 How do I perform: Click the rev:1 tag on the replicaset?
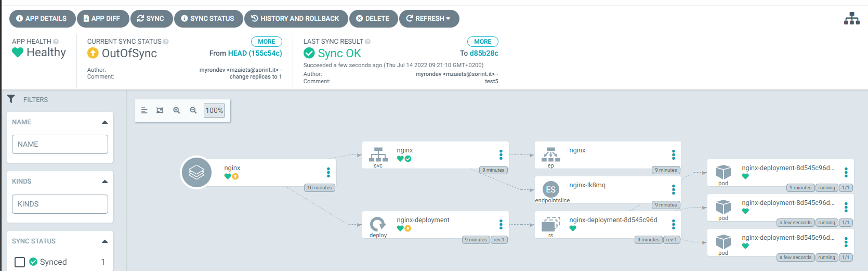(672, 240)
